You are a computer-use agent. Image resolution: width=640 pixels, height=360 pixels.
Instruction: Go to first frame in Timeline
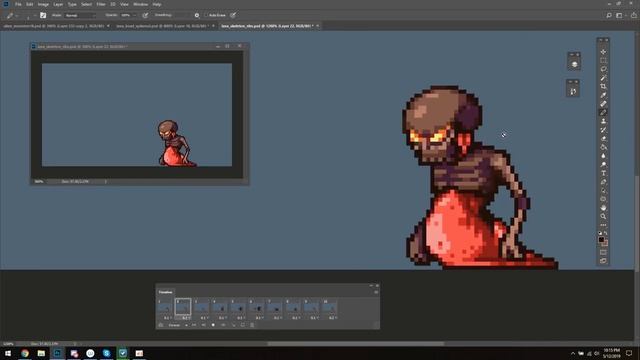[x=194, y=325]
